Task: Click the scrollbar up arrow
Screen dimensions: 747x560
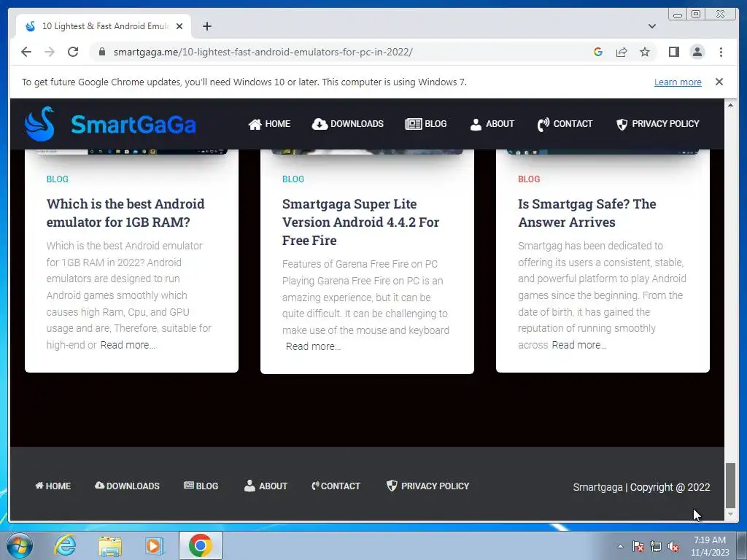Action: point(730,105)
